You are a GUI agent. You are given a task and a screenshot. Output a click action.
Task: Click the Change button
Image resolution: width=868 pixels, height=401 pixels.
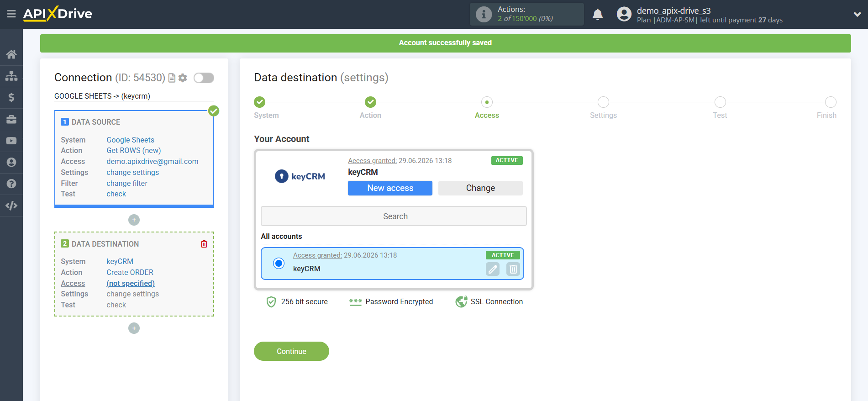click(x=480, y=188)
